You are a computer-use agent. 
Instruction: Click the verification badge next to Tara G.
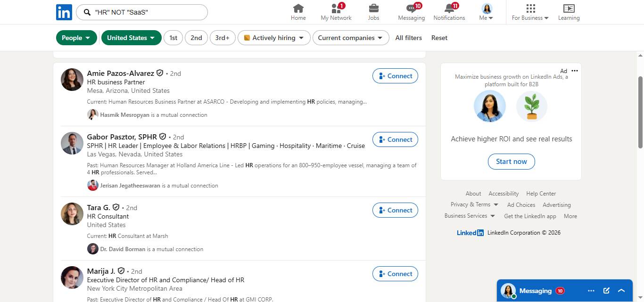tap(116, 207)
